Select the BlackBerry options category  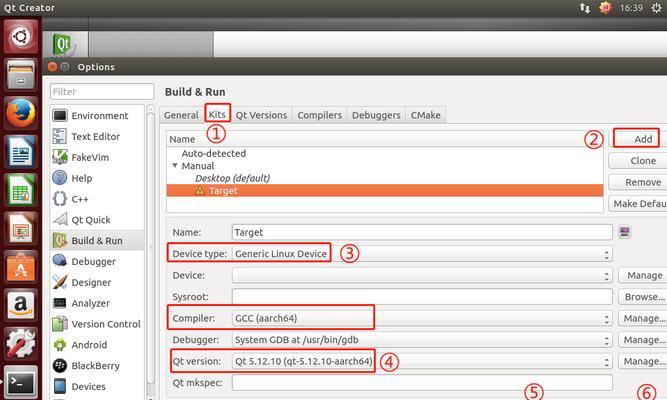(97, 366)
